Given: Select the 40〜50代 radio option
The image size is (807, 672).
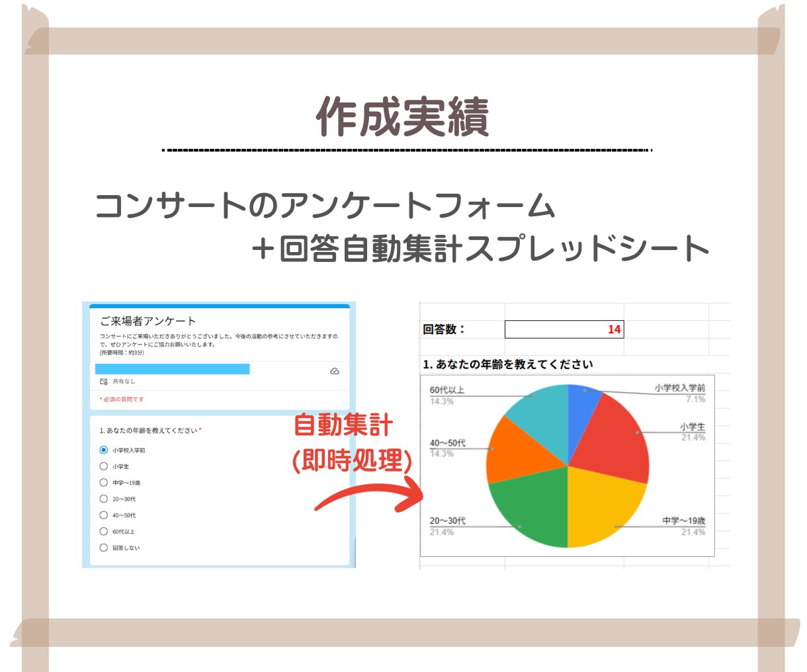Looking at the screenshot, I should click(103, 515).
